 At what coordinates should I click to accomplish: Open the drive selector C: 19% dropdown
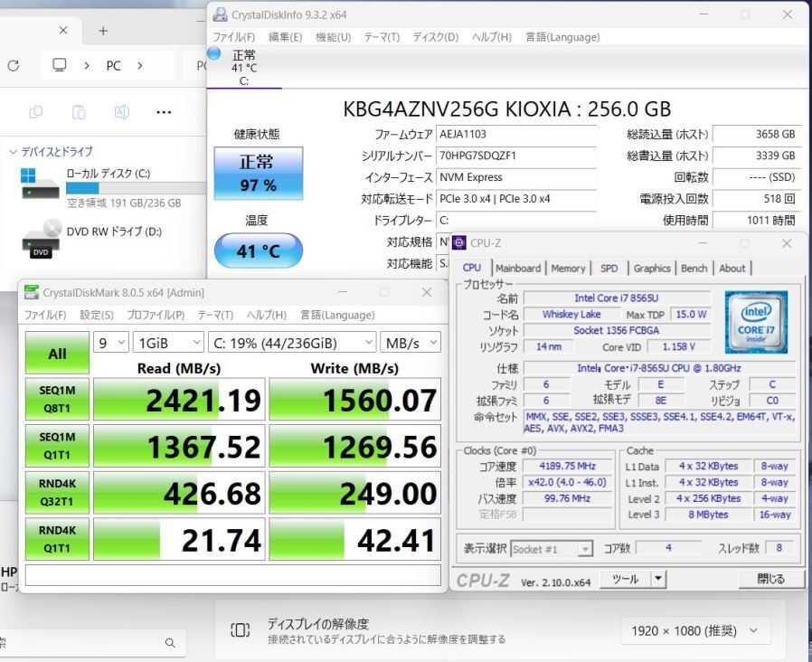point(292,343)
